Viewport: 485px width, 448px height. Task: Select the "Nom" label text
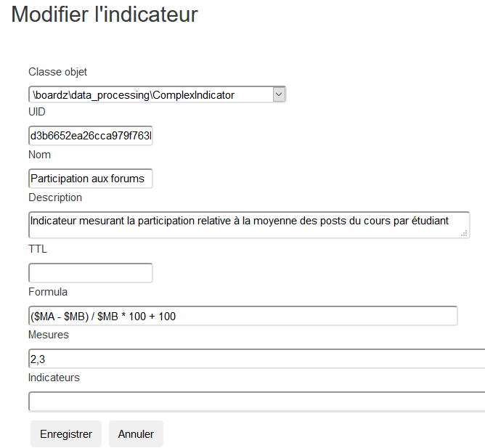coord(40,155)
